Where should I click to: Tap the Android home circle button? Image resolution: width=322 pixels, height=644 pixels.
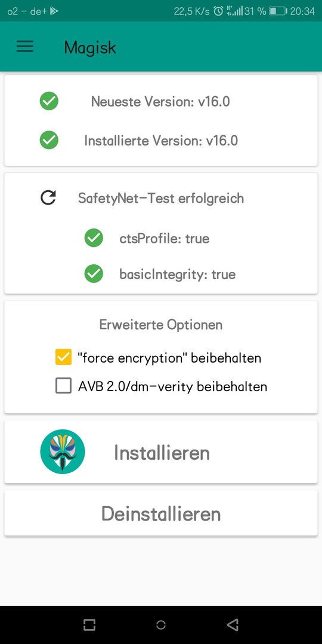(161, 625)
